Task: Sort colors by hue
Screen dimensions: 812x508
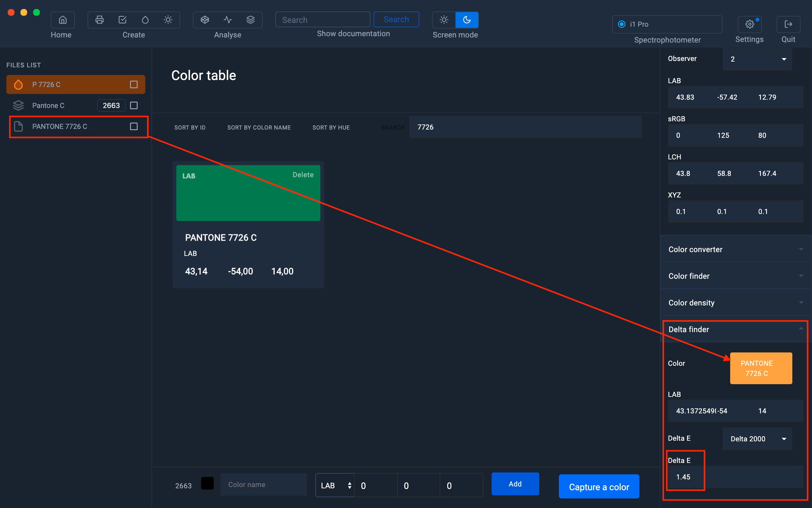Action: point(331,127)
